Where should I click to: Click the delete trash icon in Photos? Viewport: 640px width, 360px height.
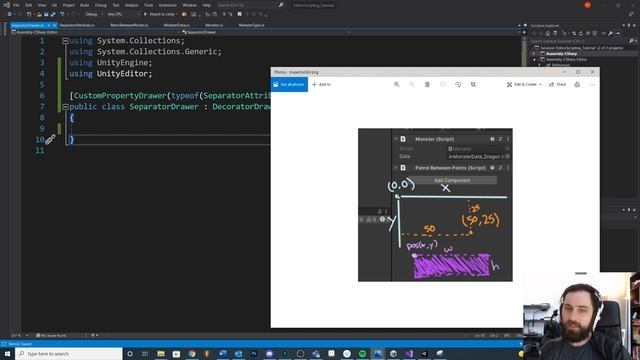tap(427, 84)
